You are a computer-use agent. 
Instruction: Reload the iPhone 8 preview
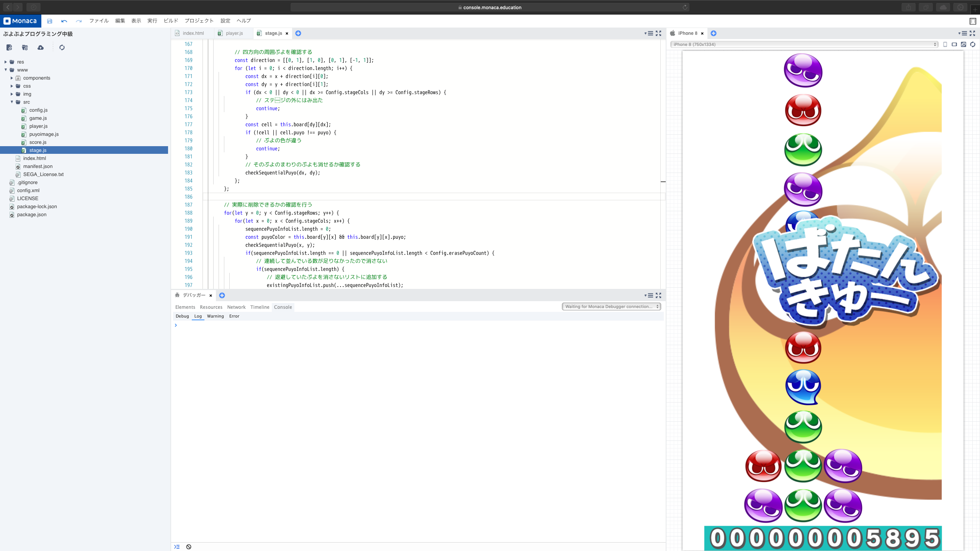click(973, 44)
